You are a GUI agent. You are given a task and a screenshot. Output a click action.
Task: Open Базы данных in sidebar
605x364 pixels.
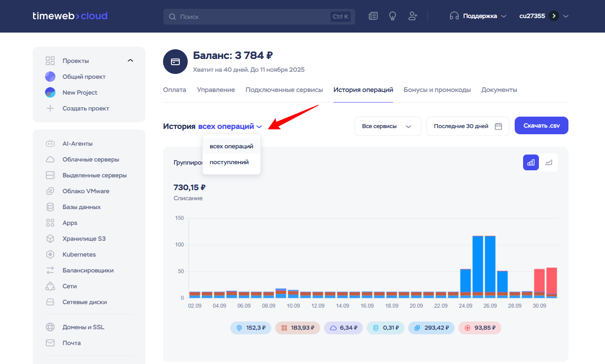82,207
